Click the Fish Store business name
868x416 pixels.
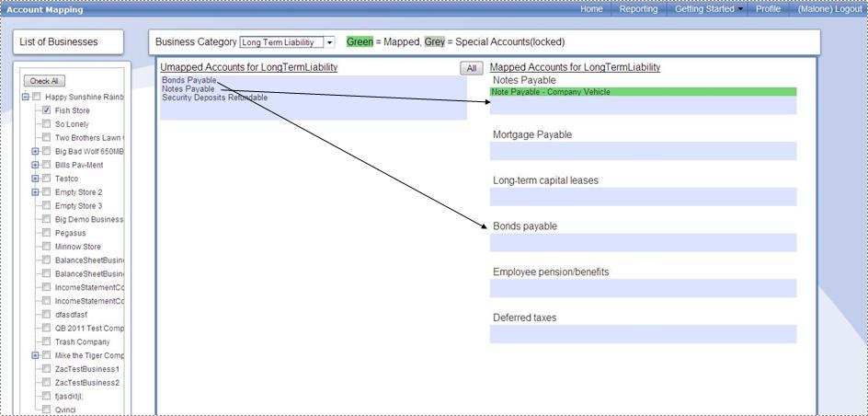pyautogui.click(x=72, y=110)
